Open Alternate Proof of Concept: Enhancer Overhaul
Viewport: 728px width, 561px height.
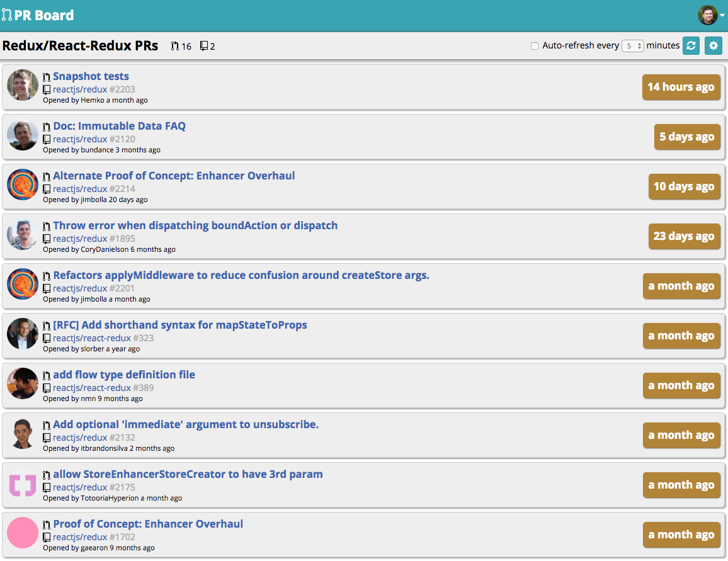pyautogui.click(x=174, y=176)
